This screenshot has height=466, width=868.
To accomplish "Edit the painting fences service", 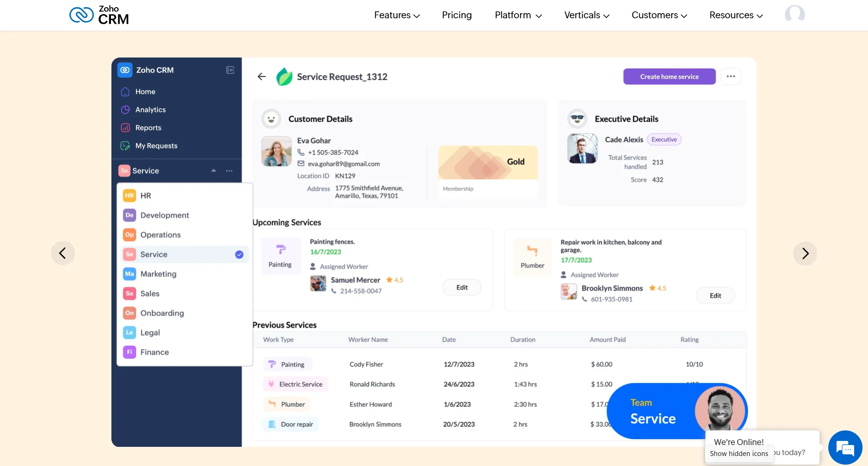I will (462, 287).
